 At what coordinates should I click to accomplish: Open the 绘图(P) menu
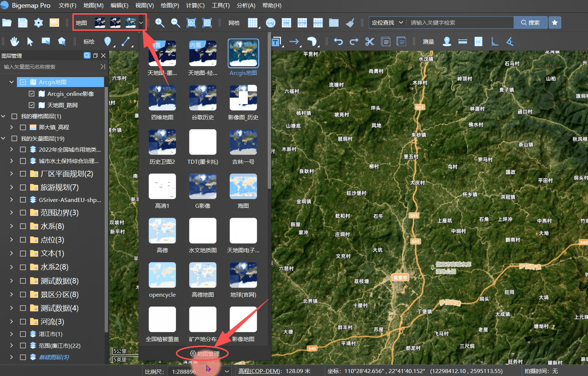170,6
